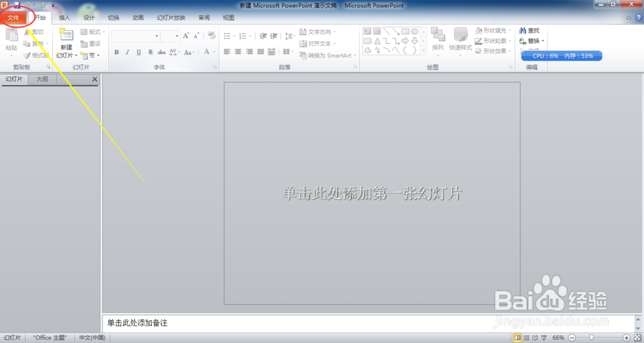The width and height of the screenshot is (644, 343).
Task: Click the 查找 find button
Action: point(529,30)
